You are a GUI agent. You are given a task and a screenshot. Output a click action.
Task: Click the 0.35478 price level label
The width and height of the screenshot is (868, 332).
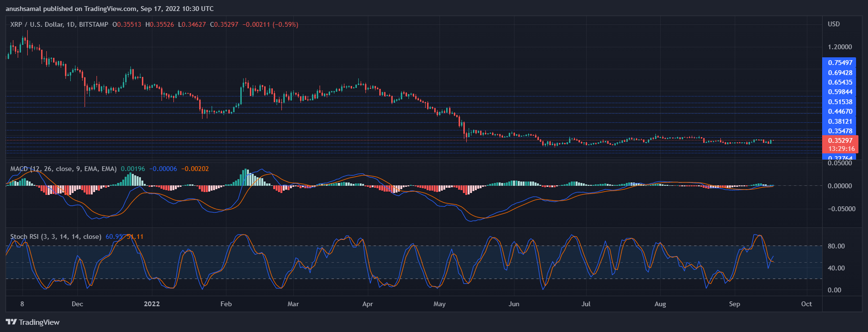(x=840, y=131)
